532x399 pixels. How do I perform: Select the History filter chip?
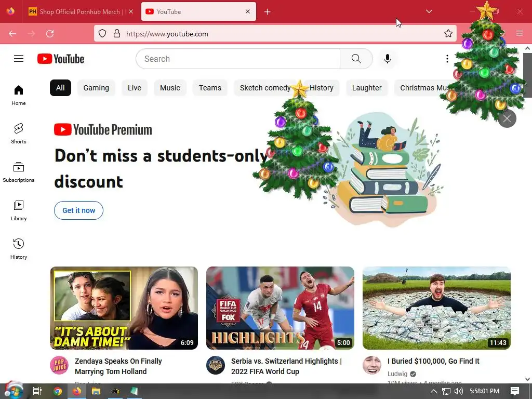coord(321,88)
